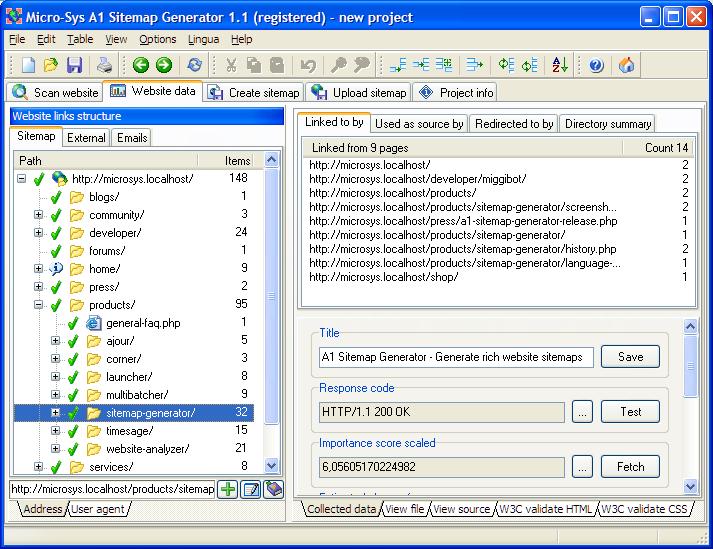Open the Table menu
The width and height of the screenshot is (713, 549).
click(x=80, y=40)
